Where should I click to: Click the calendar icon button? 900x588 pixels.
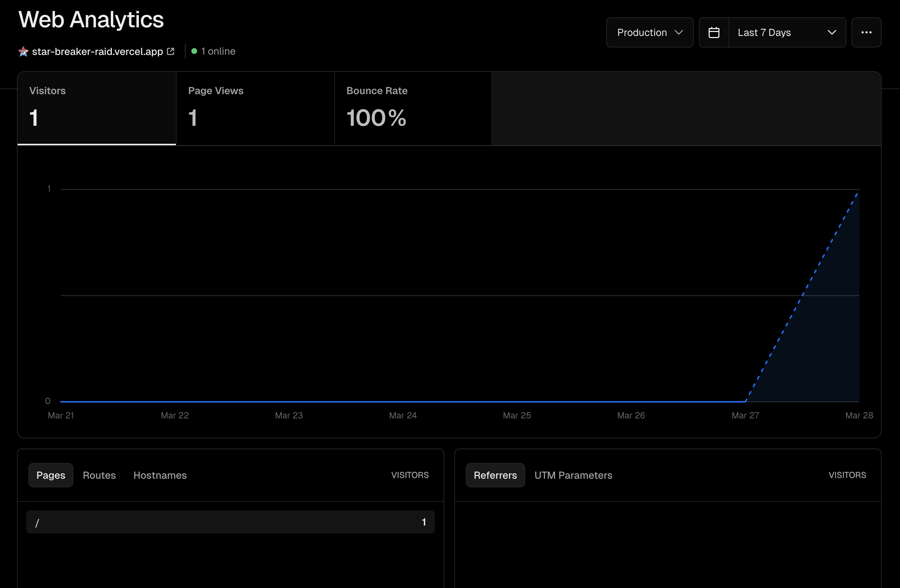tap(714, 32)
